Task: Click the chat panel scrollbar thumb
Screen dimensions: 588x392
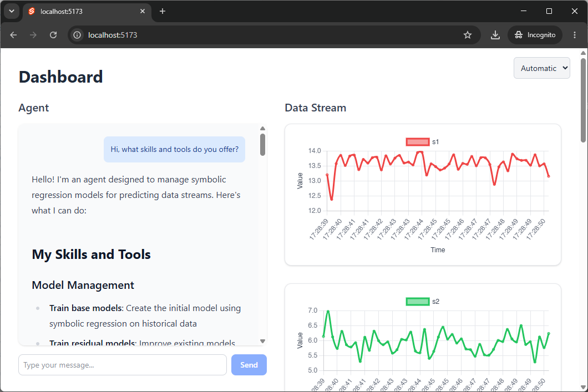Action: [262, 144]
